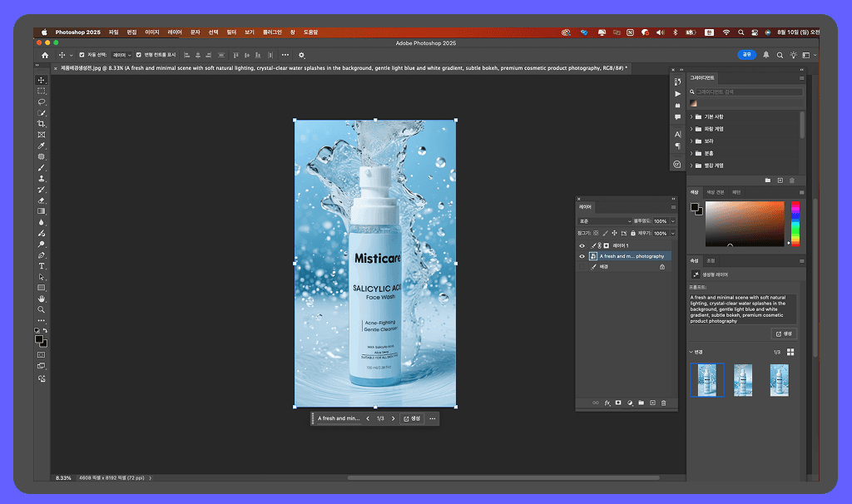Open the auto-select 레이어 dropdown

tap(121, 55)
